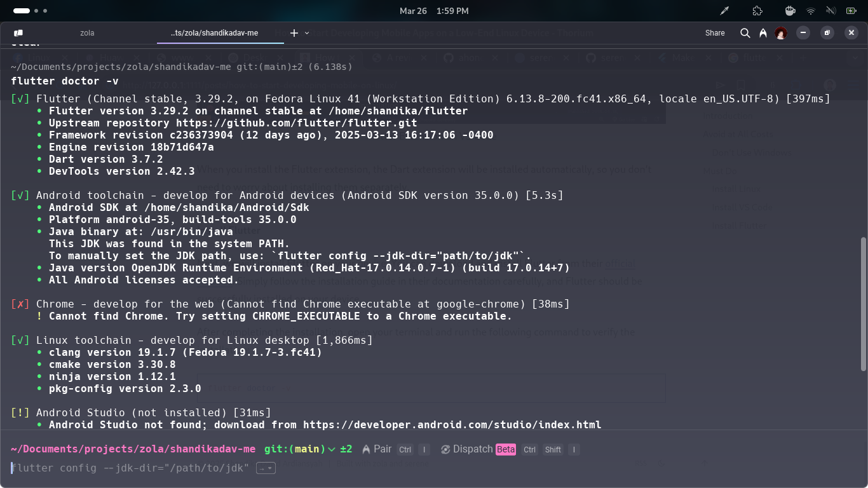Open the user profile avatar
Viewport: 868px width, 488px height.
(781, 33)
